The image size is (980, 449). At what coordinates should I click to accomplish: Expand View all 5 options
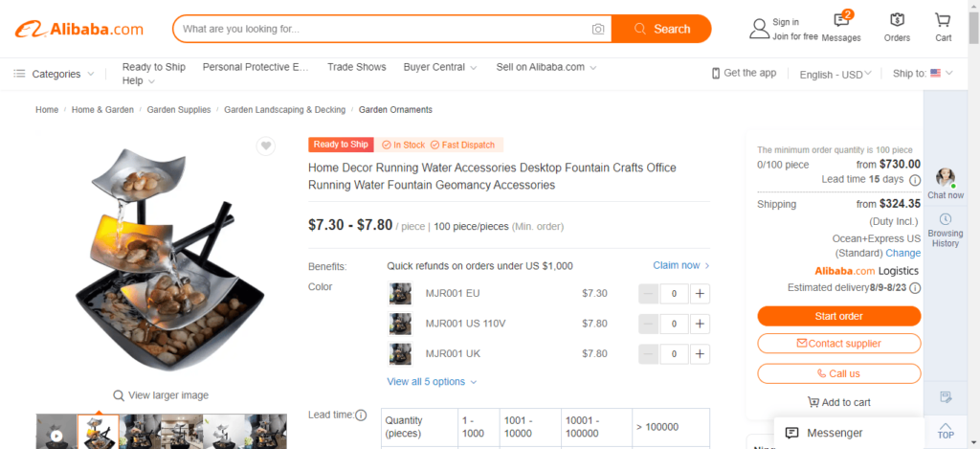(432, 381)
